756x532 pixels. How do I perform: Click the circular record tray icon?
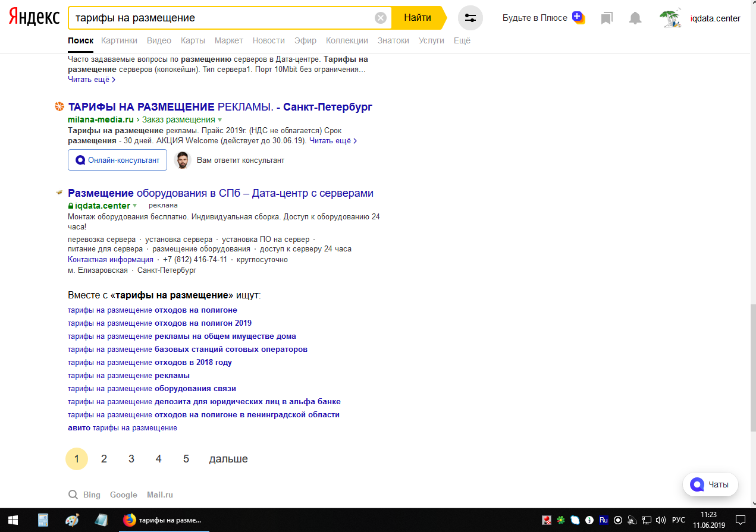click(618, 520)
